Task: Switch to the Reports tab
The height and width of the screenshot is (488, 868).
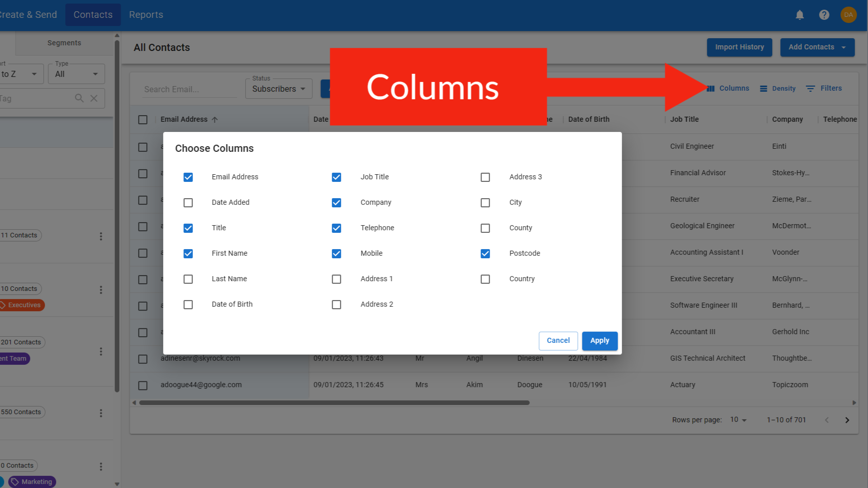Action: pyautogui.click(x=146, y=15)
